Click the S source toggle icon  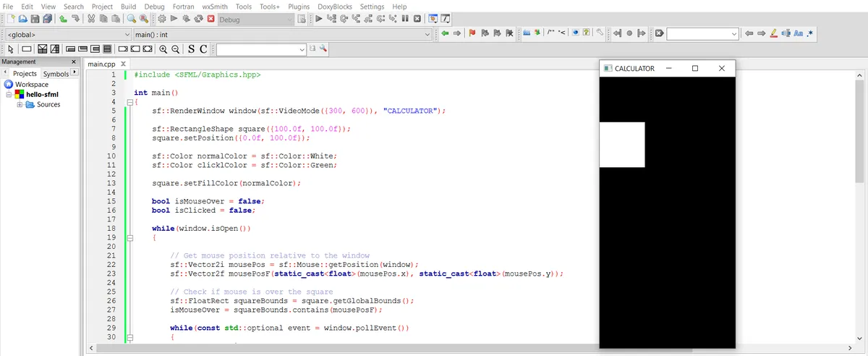pyautogui.click(x=191, y=49)
